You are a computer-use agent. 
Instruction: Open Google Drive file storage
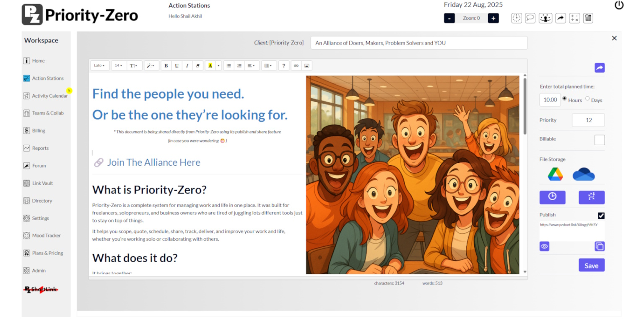[x=555, y=174]
